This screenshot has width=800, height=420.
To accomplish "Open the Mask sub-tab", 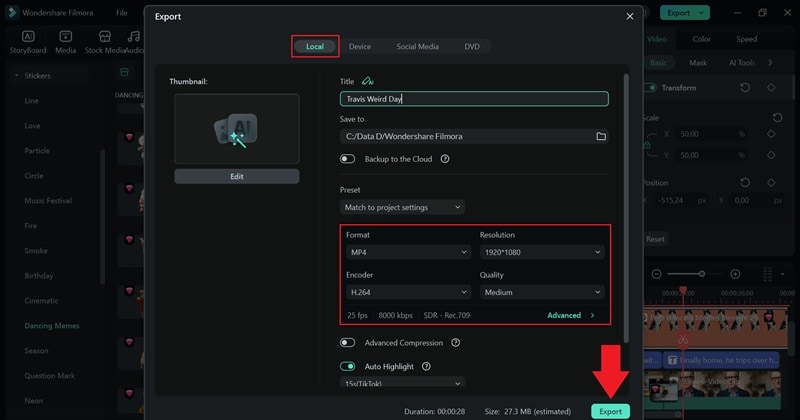I will [x=698, y=63].
